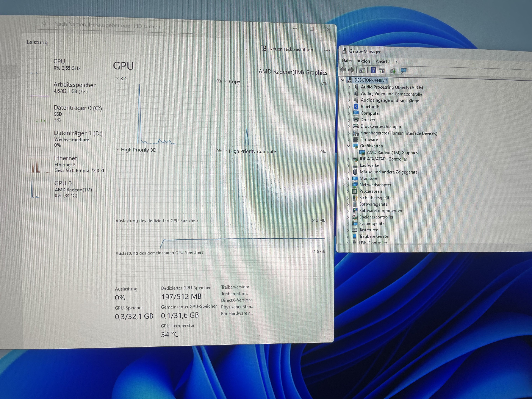Viewport: 532px width, 399px height.
Task: Expand the Prozessoren category
Action: (x=348, y=191)
